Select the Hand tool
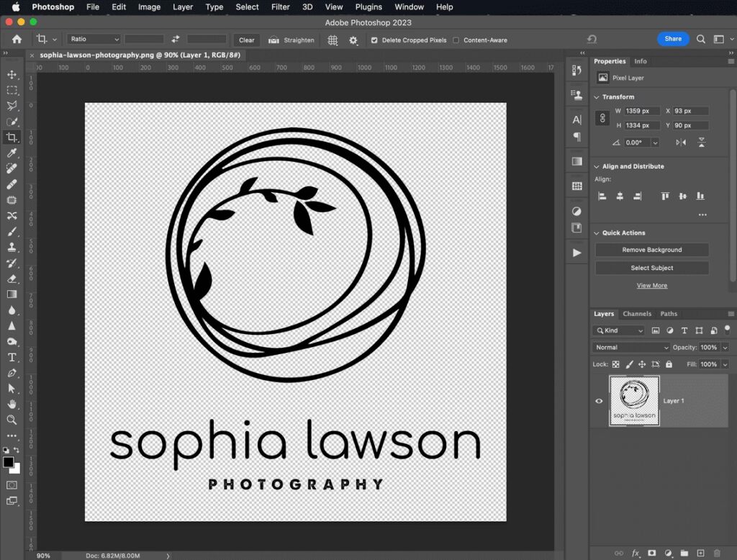The image size is (737, 560). point(12,405)
